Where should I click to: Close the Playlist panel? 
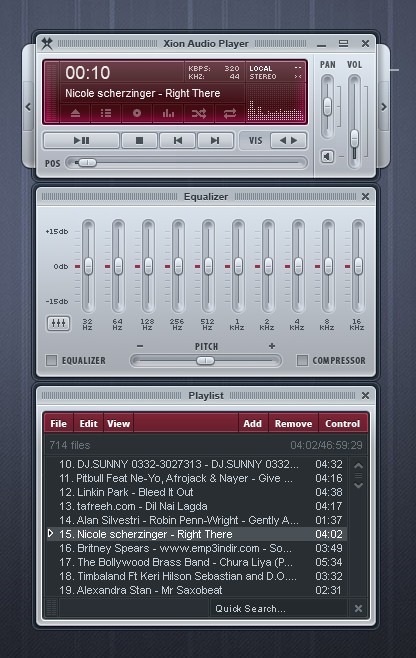pyautogui.click(x=365, y=395)
